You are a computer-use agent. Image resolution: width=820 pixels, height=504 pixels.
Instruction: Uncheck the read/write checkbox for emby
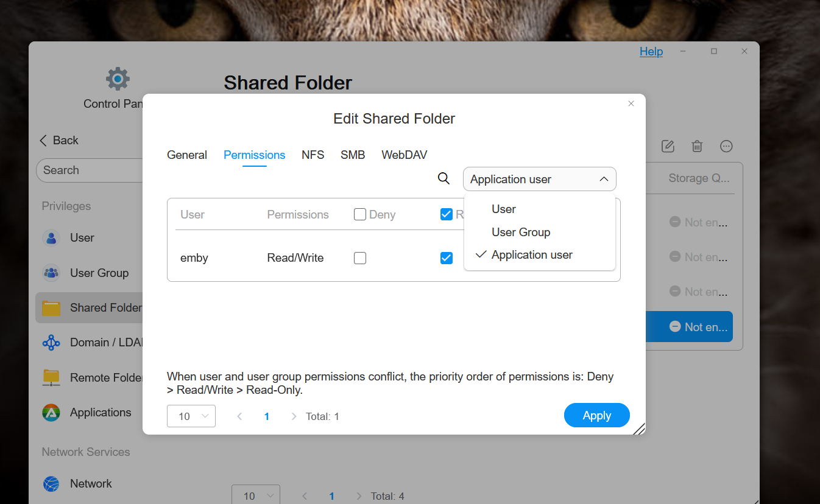coord(447,258)
